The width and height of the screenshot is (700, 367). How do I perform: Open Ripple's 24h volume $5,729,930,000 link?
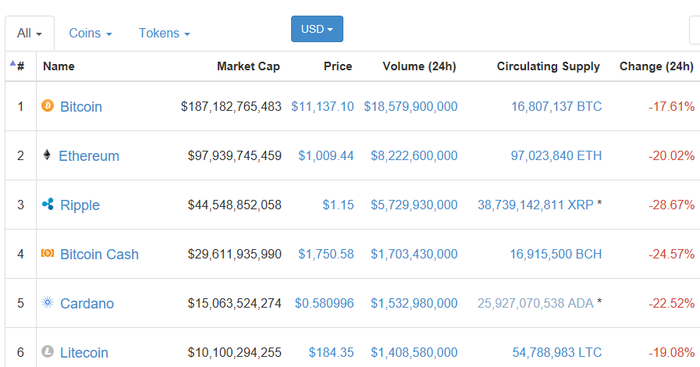pyautogui.click(x=414, y=204)
